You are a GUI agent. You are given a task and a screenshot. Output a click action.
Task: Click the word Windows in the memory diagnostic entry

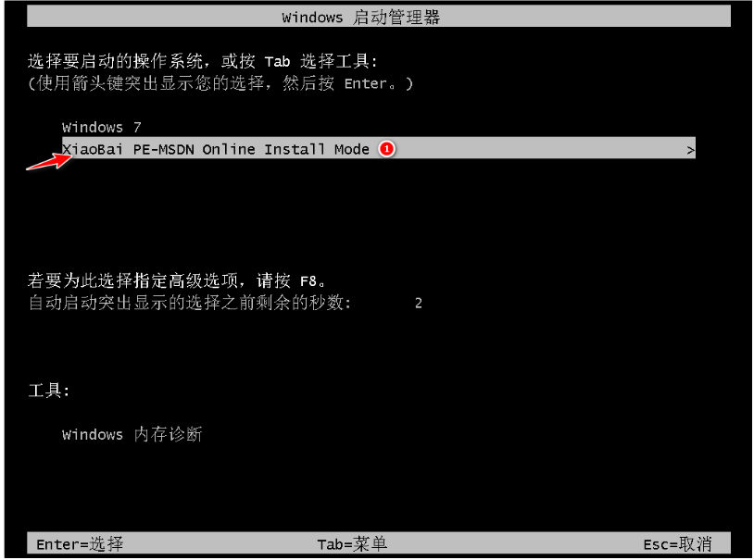(93, 434)
